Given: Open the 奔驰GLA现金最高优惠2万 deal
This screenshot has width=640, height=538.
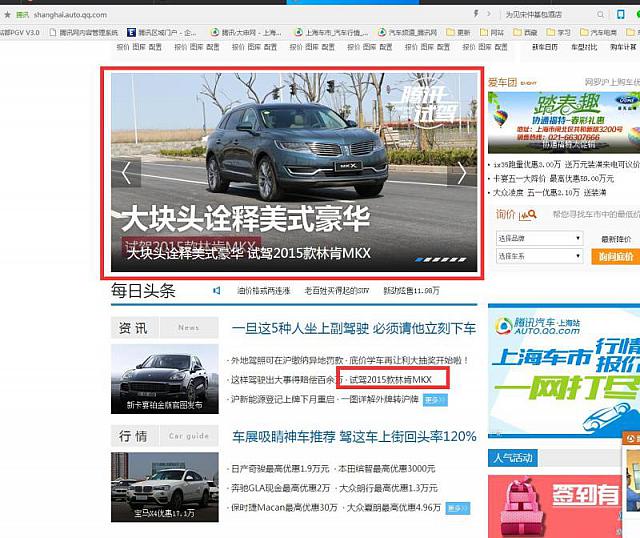Looking at the screenshot, I should point(280,488).
